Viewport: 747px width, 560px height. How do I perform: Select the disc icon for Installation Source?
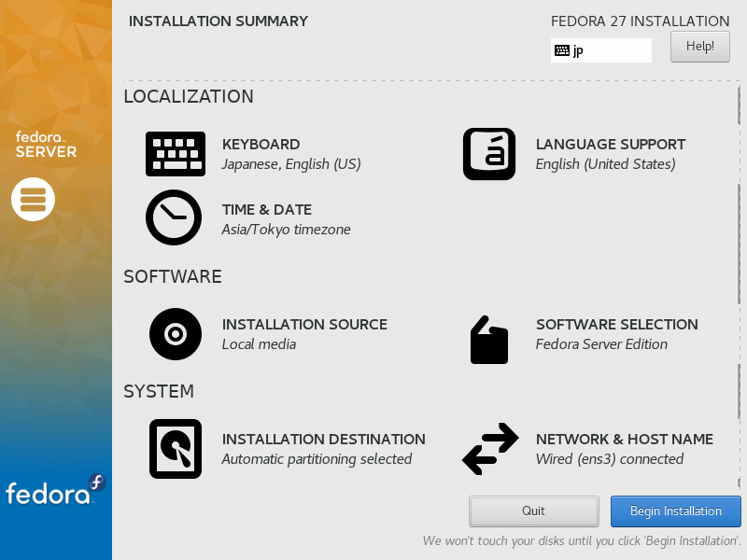click(176, 334)
